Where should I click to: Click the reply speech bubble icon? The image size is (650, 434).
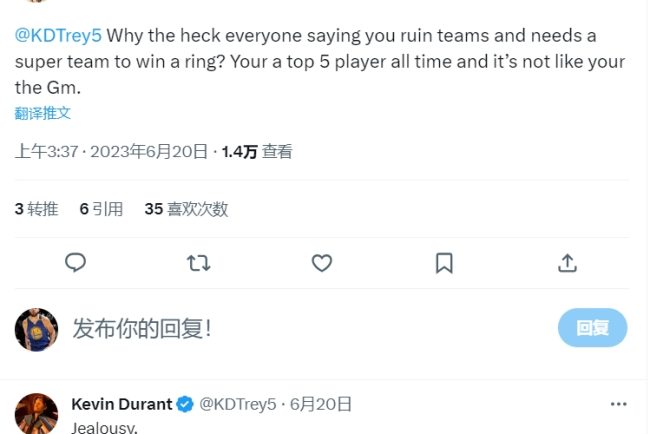(x=75, y=263)
